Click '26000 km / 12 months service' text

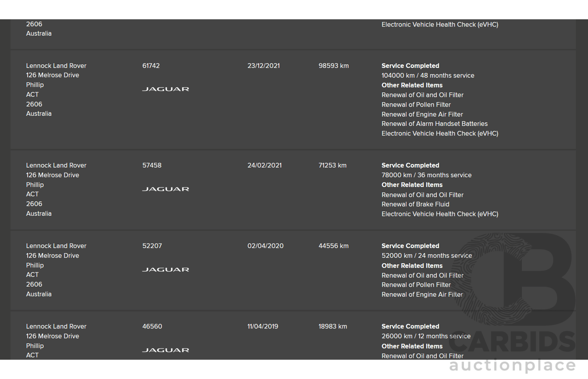pos(426,336)
